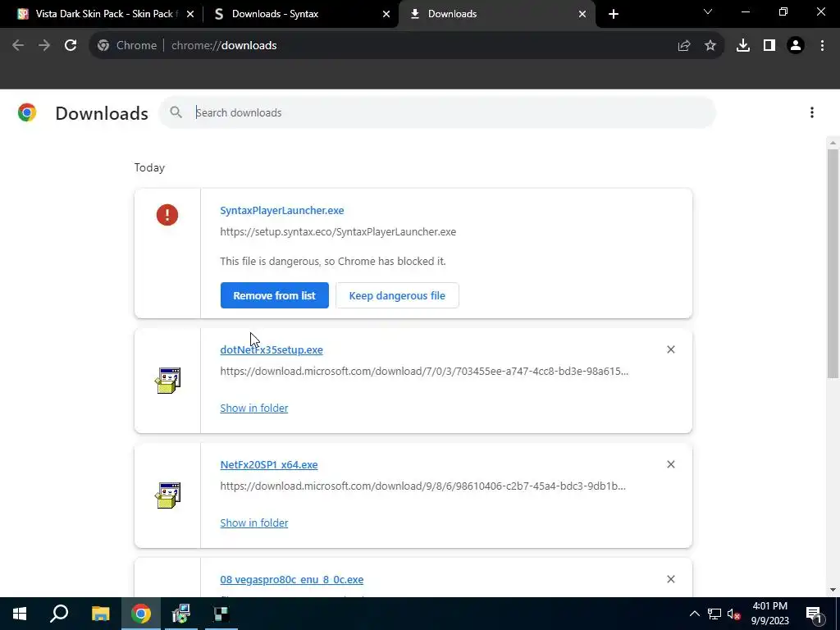840x630 pixels.
Task: Show hidden system tray icons
Action: coord(694,614)
